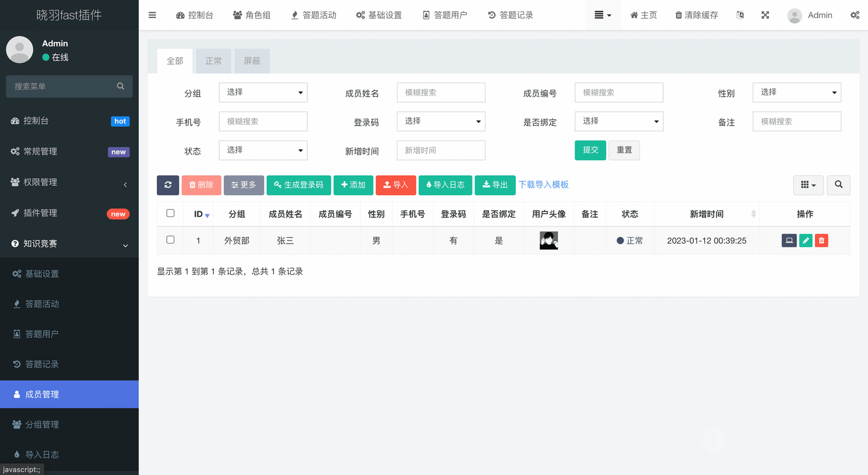Click the user avatar thumbnail for 张三
This screenshot has height=475, width=868.
[549, 241]
